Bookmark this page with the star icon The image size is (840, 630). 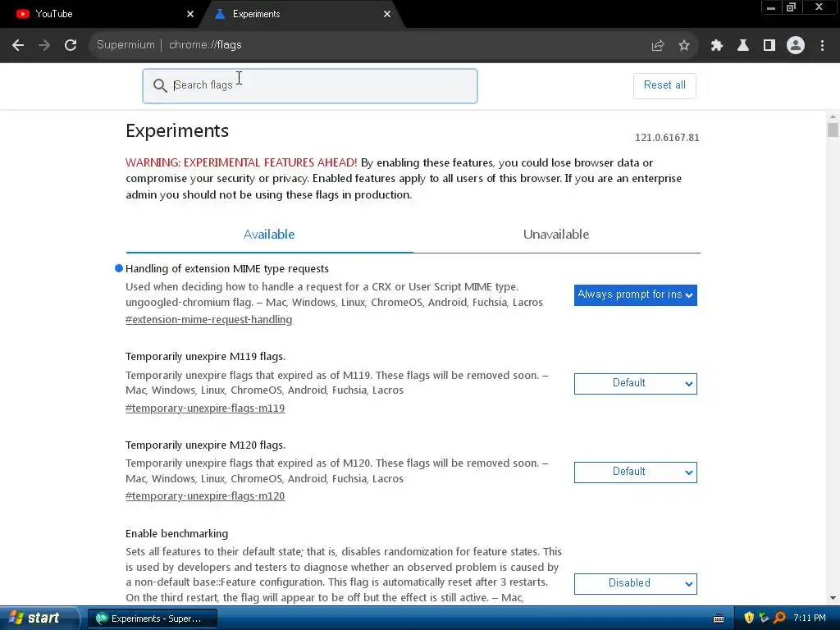click(683, 46)
